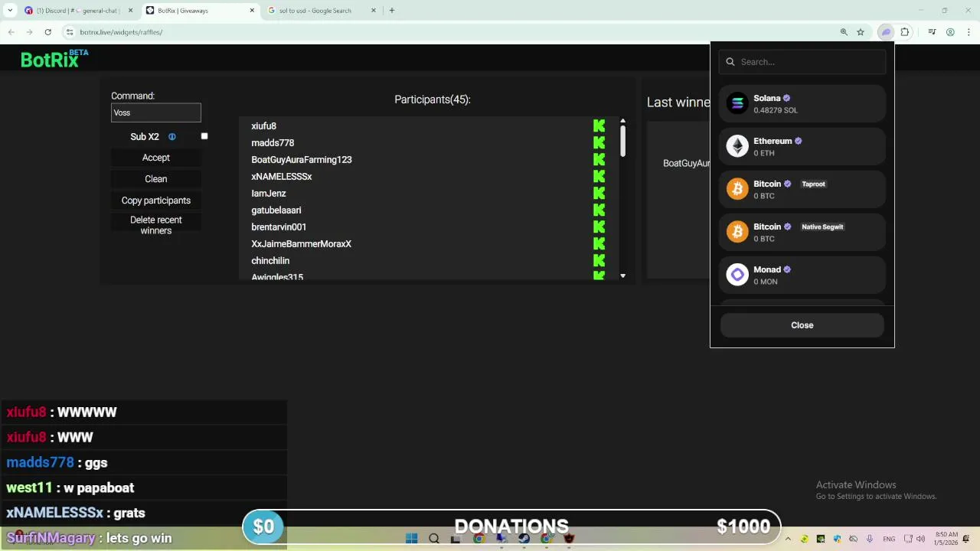980x551 pixels.
Task: Click the Kick icon beside XxJaimeBammerMoraxX
Action: point(599,243)
